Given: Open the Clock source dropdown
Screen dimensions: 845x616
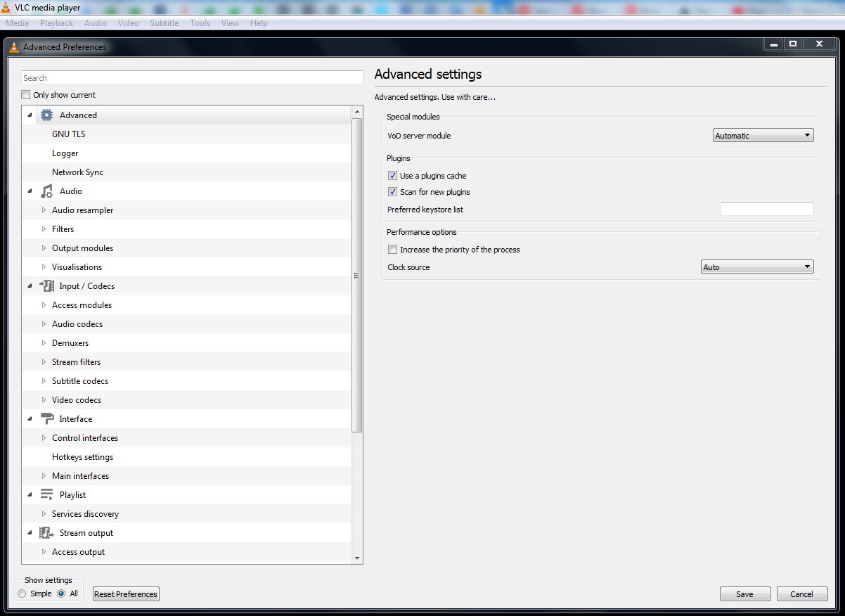Looking at the screenshot, I should pyautogui.click(x=757, y=267).
